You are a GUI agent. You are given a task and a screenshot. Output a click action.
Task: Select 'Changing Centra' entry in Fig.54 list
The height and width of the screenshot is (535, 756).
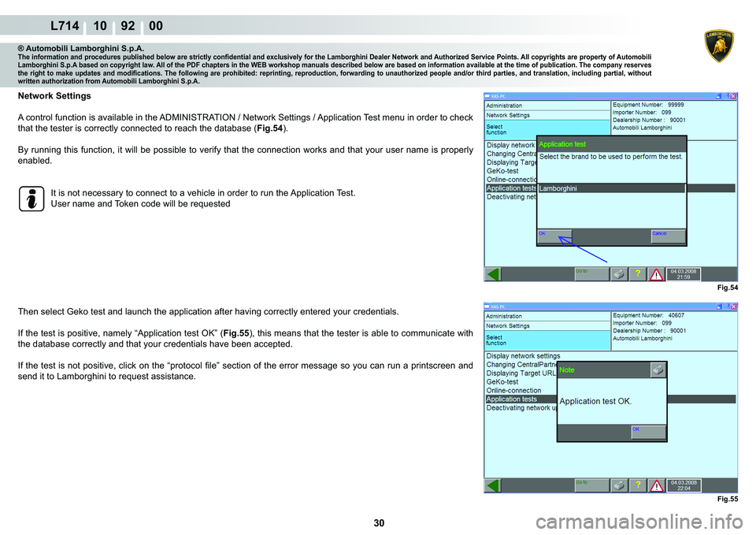510,154
